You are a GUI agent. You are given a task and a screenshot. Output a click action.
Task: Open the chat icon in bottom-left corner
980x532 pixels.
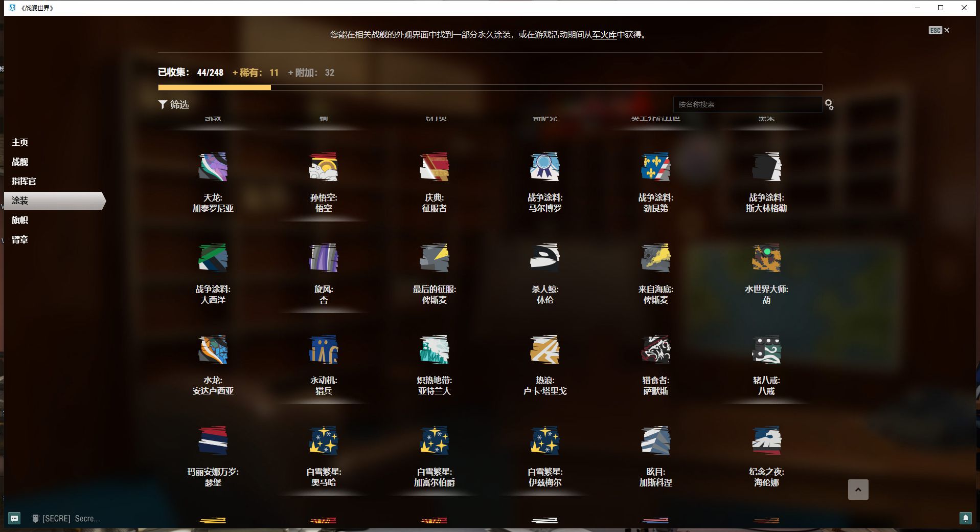pos(14,518)
